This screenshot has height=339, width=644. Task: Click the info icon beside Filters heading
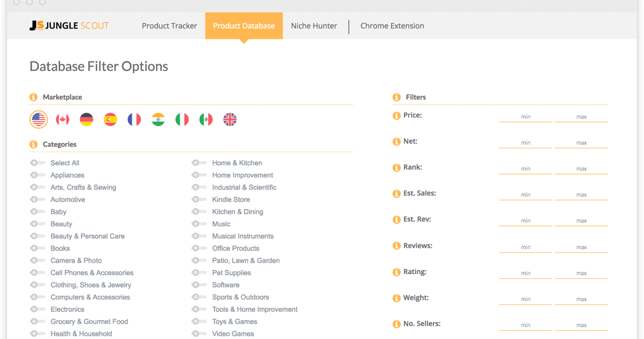click(396, 97)
